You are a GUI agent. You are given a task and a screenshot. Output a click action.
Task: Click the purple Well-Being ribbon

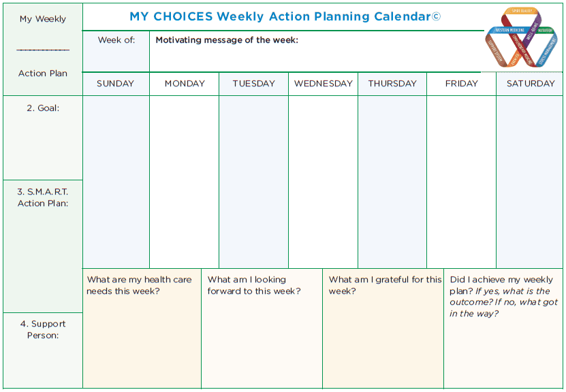[531, 30]
